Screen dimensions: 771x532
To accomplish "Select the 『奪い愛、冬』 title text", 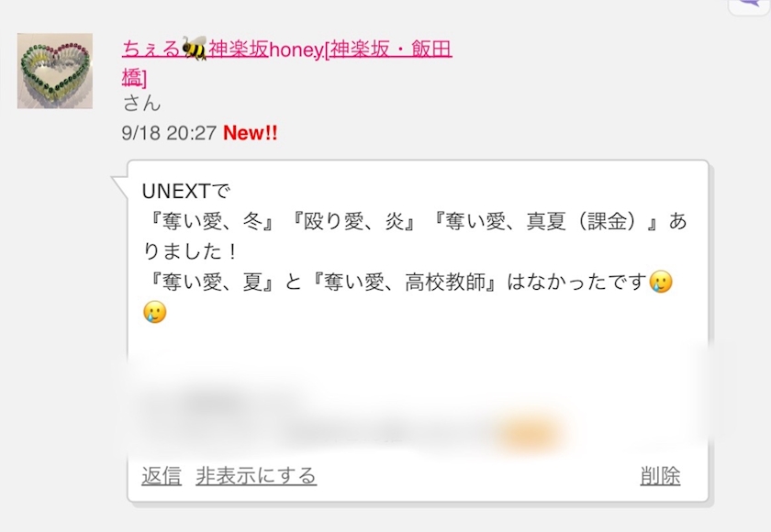I will point(212,222).
